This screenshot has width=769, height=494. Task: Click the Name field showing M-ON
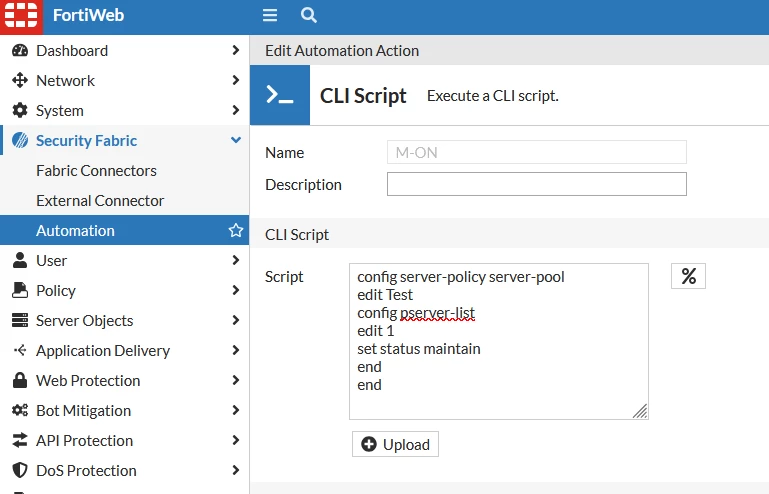point(537,153)
